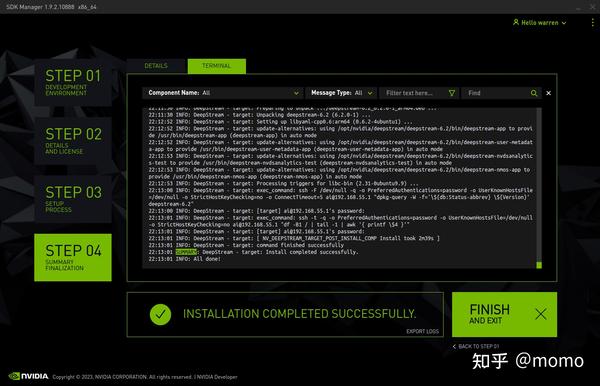
Task: Open the three-dot options menu
Action: (592, 23)
